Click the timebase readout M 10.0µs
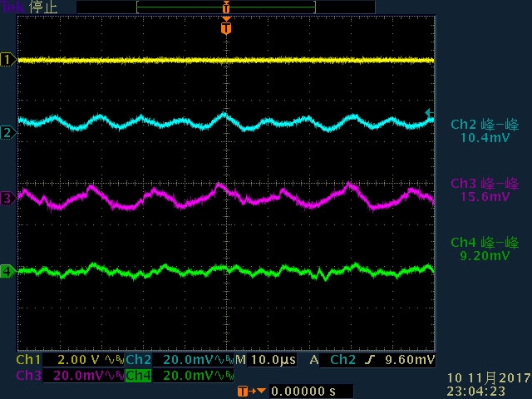 point(266,360)
